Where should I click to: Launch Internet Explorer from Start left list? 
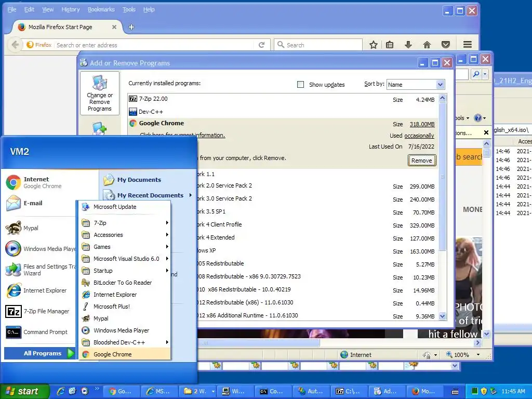(36, 290)
